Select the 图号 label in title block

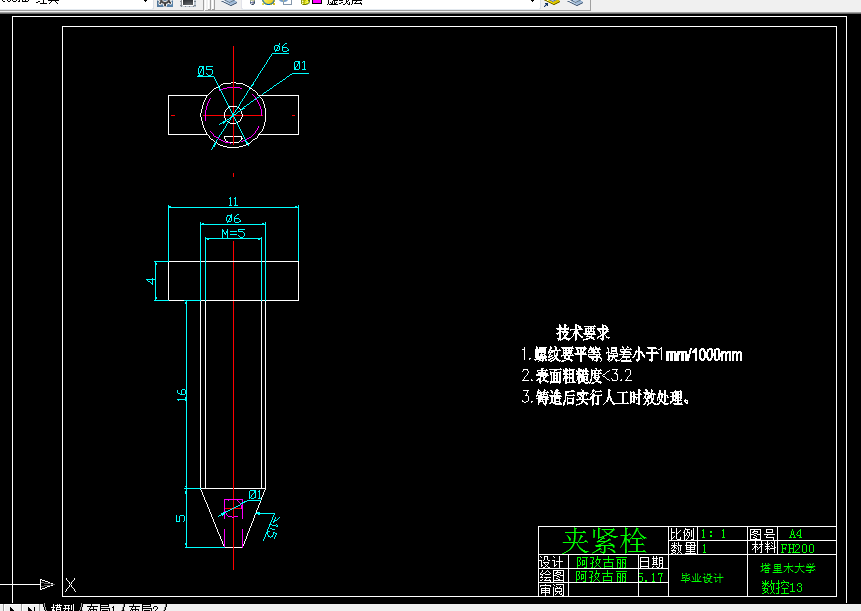(762, 534)
